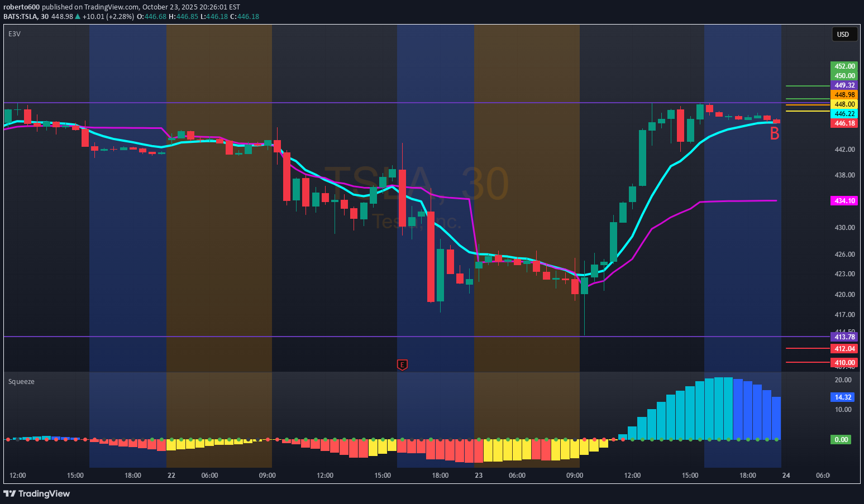Image resolution: width=864 pixels, height=504 pixels.
Task: Click the purple 449.32 resistance level label
Action: coord(844,85)
